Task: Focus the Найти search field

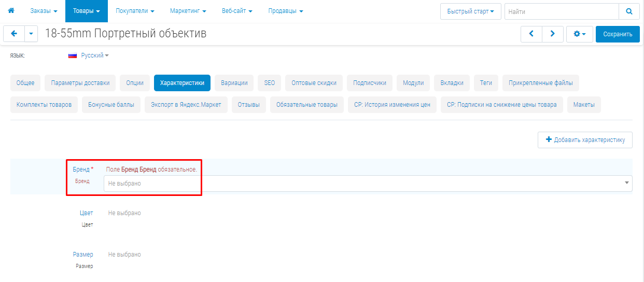Action: click(x=561, y=11)
